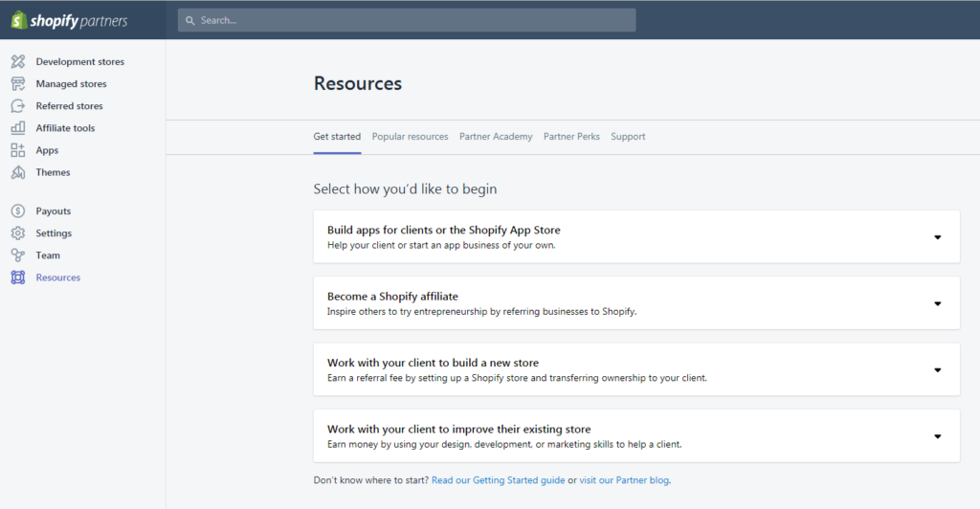Switch to Popular resources tab
The width and height of the screenshot is (980, 509).
coord(410,137)
